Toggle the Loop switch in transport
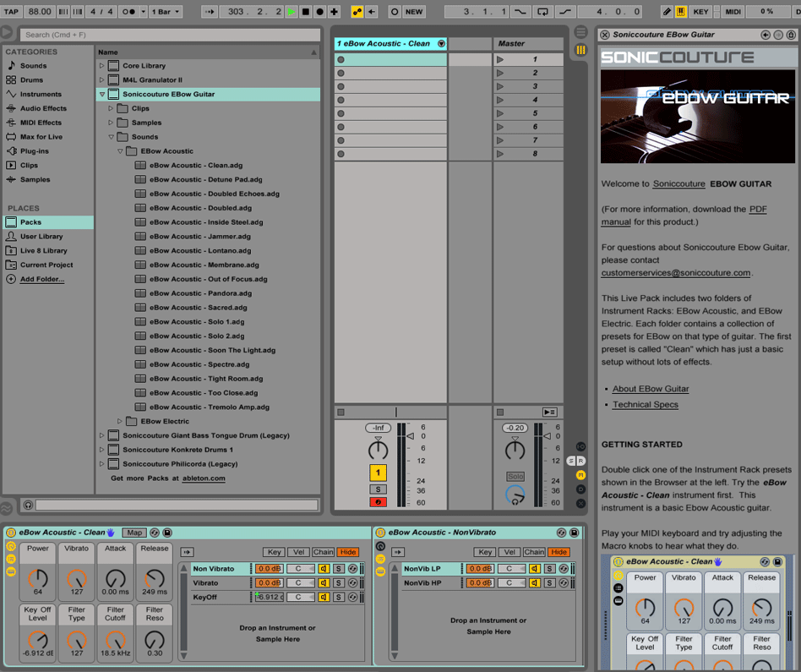Viewport: 801px width, 672px height. point(543,12)
